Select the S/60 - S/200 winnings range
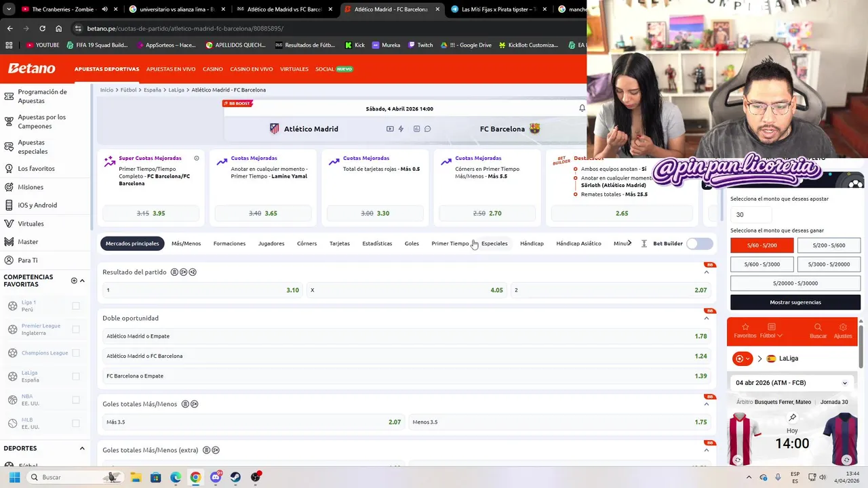Image resolution: width=868 pixels, height=488 pixels. tap(762, 245)
